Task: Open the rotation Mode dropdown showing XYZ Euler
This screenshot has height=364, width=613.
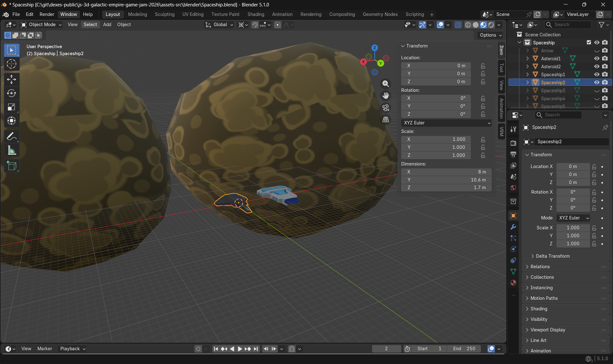Action: tap(573, 218)
